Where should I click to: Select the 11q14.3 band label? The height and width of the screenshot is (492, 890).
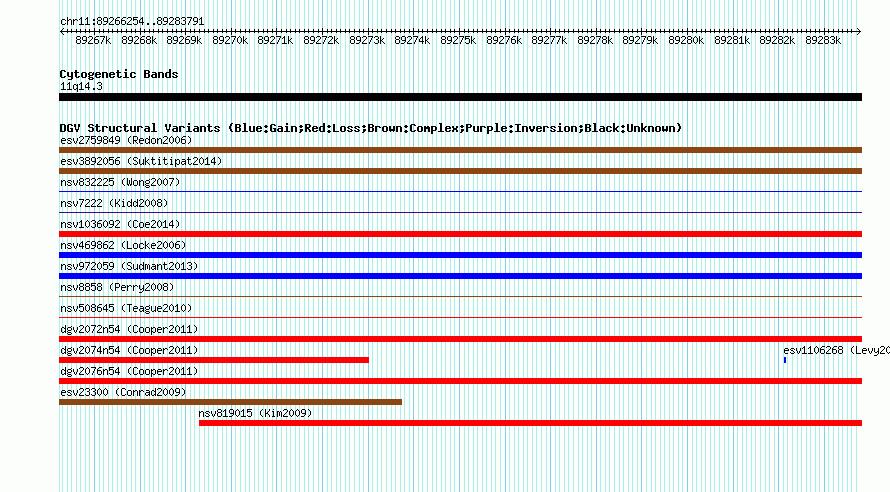point(81,86)
